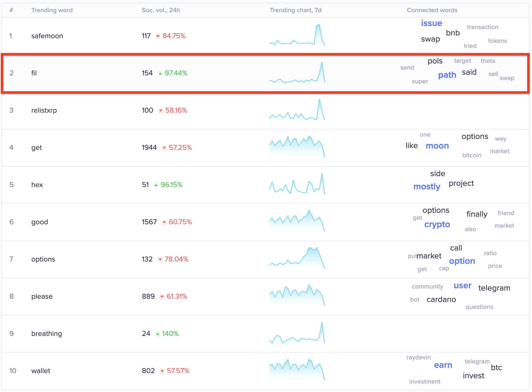This screenshot has width=532, height=392.
Task: Click the green up arrow in breathing row
Action: 158,334
